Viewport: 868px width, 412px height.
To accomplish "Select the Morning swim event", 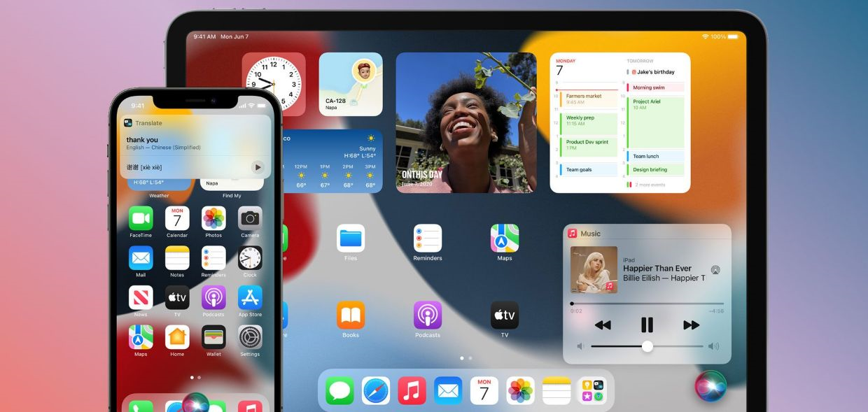I will (x=655, y=87).
